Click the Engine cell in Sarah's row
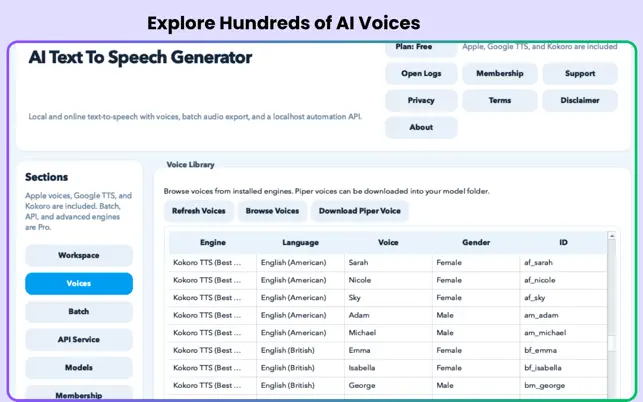 [213, 263]
